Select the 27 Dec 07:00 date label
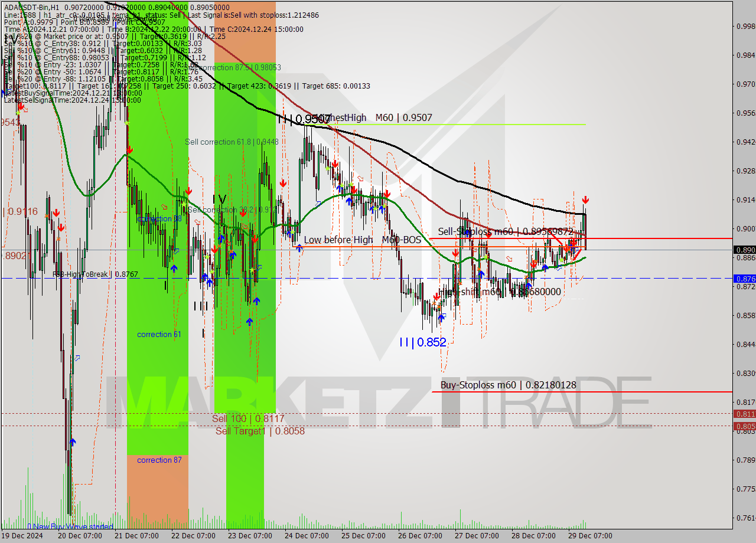Viewport: 756px width, 543px height. point(477,536)
